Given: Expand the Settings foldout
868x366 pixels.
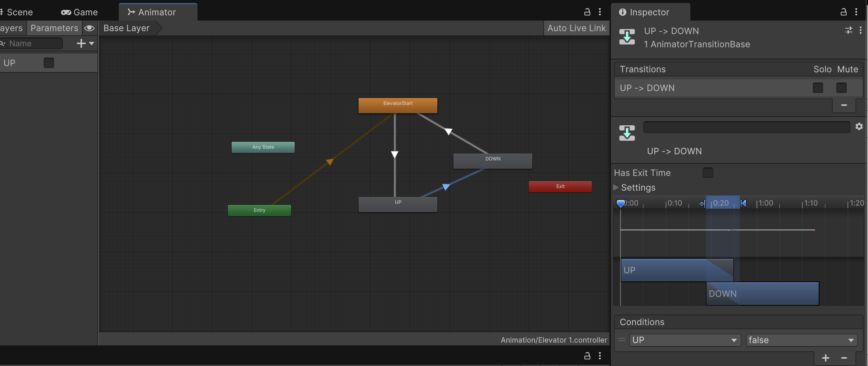Looking at the screenshot, I should (x=616, y=187).
